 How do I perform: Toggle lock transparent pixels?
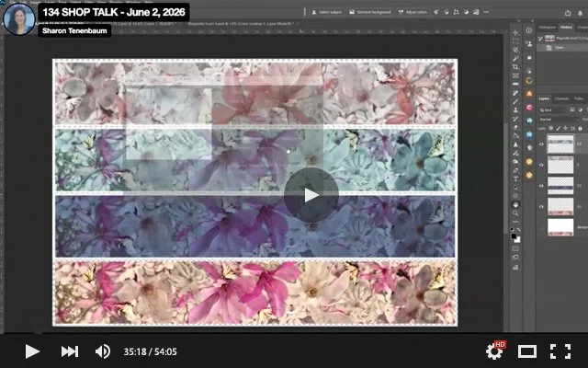[551, 128]
